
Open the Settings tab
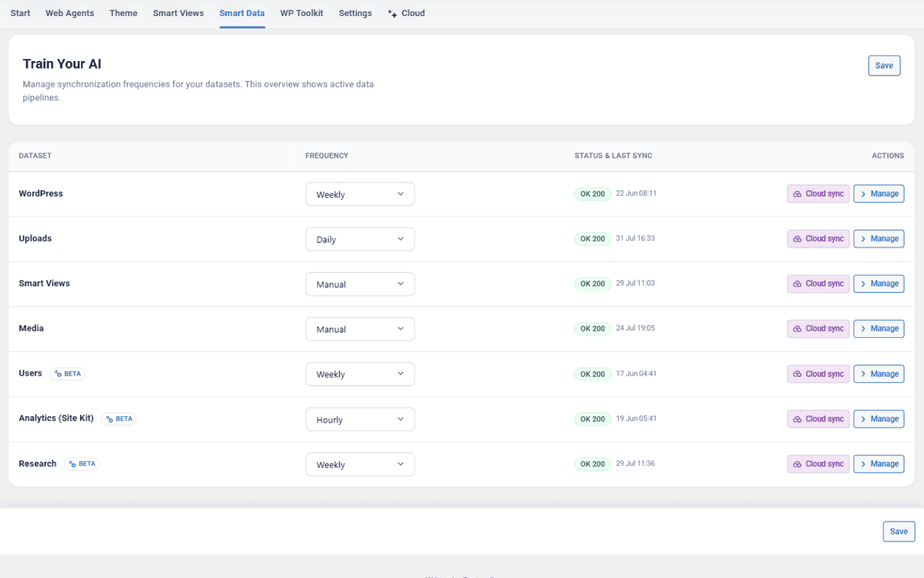[355, 13]
